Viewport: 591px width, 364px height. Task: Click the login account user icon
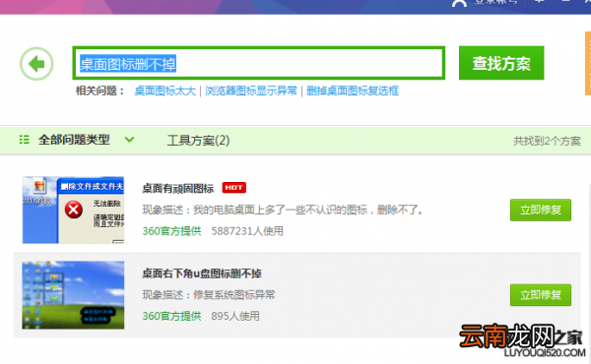459,3
